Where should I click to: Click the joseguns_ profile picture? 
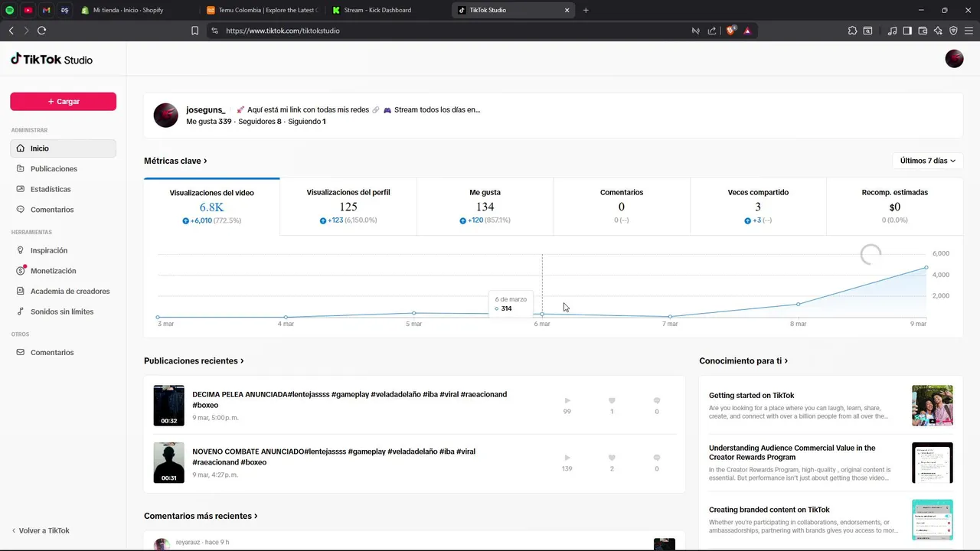coord(166,115)
